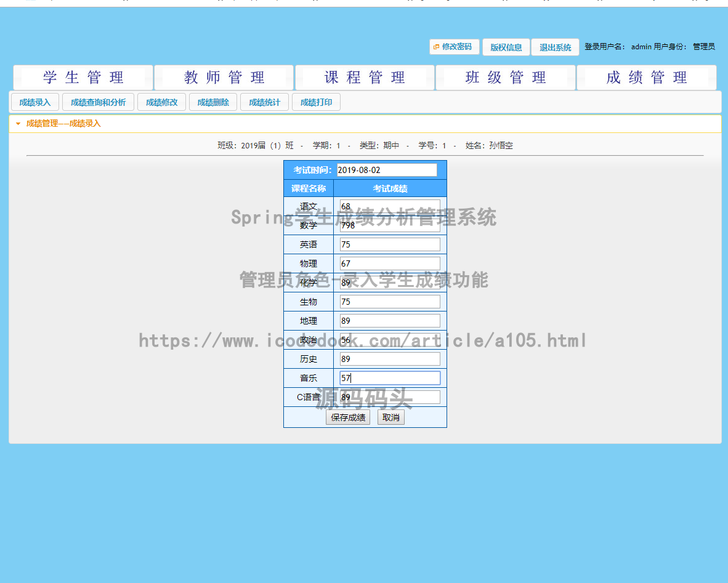Collapse the 成绩管理——成绩录入 panel arrow
728x583 pixels.
(17, 123)
